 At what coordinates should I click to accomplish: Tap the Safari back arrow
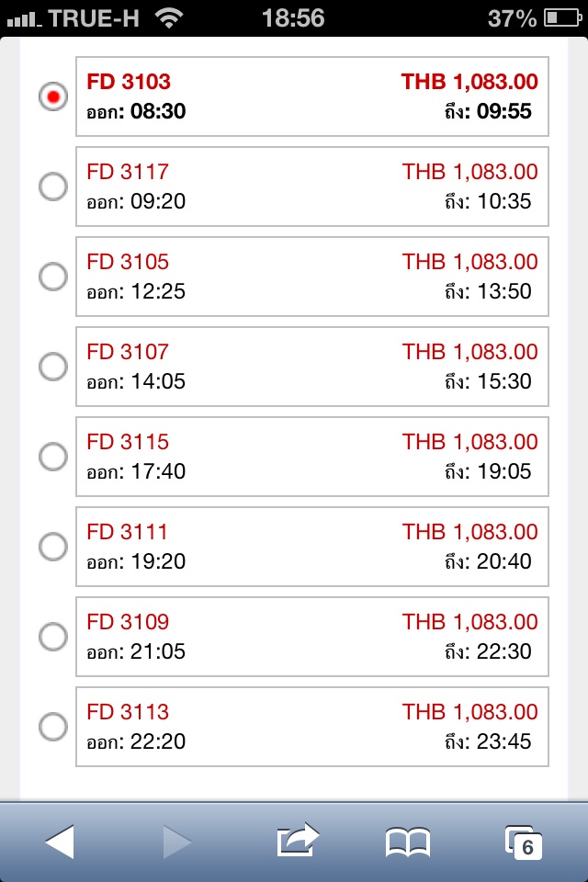[x=60, y=842]
